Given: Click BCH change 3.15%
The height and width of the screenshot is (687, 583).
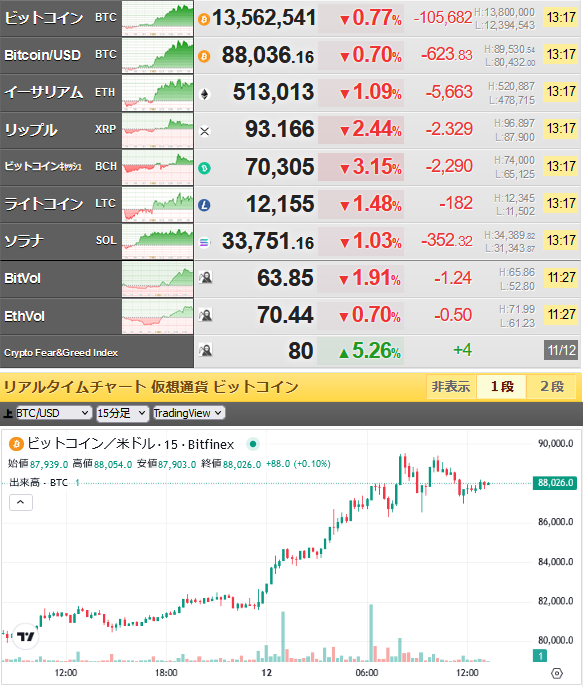Looking at the screenshot, I should (x=371, y=166).
